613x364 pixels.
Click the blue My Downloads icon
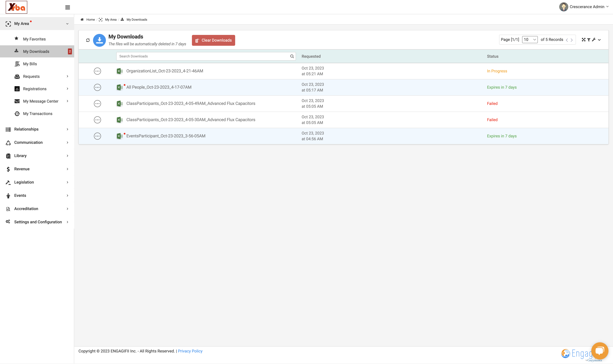(x=99, y=40)
